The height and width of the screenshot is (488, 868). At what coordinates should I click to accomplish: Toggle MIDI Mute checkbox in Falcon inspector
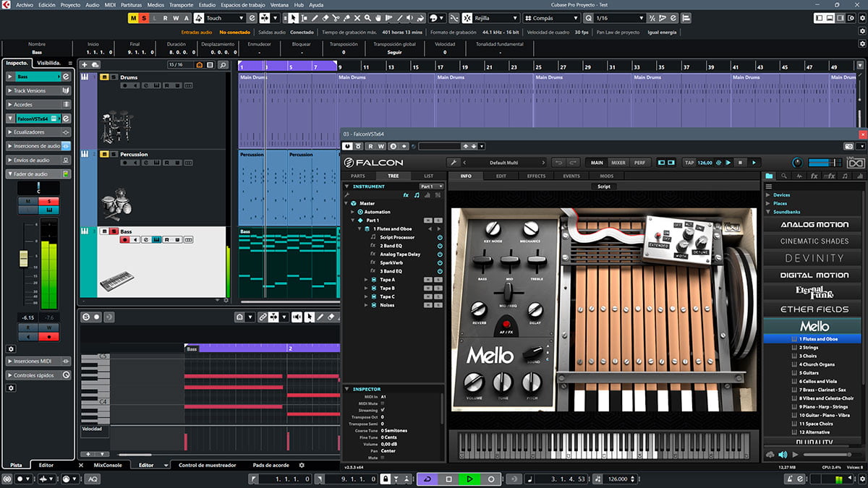pos(383,403)
